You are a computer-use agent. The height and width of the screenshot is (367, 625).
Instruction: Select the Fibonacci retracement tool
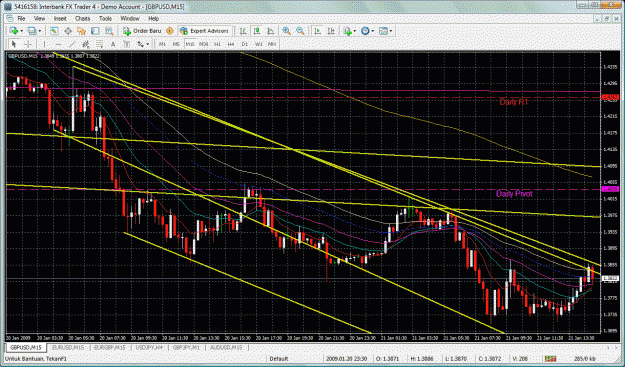[99, 44]
